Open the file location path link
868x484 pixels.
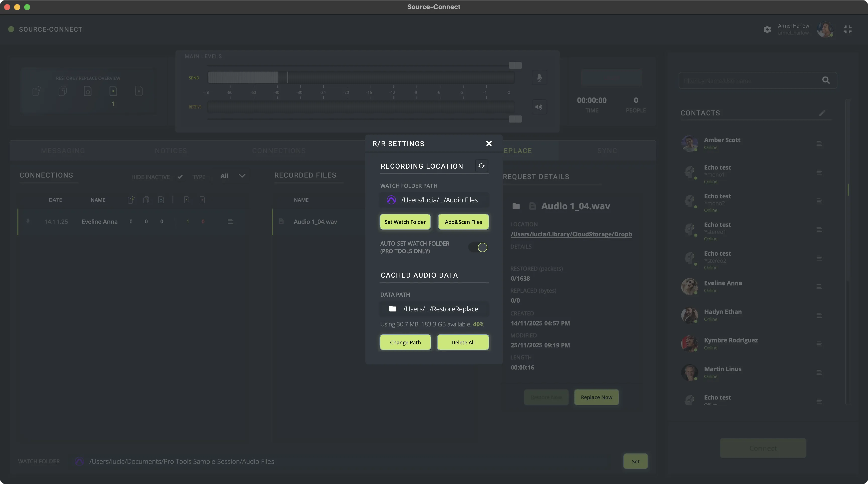click(571, 234)
